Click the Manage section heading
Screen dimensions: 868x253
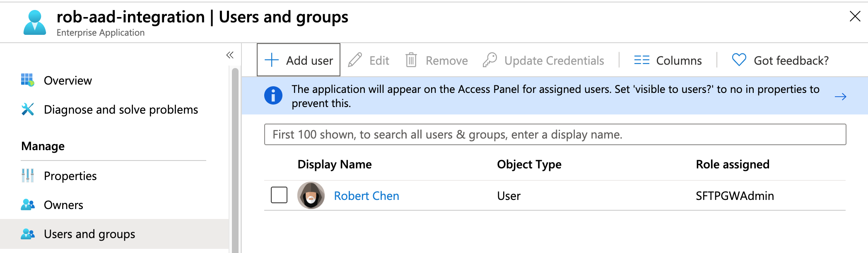[x=43, y=146]
